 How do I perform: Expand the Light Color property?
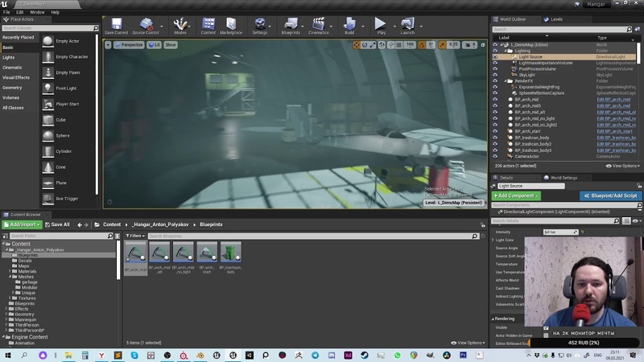[x=493, y=240]
